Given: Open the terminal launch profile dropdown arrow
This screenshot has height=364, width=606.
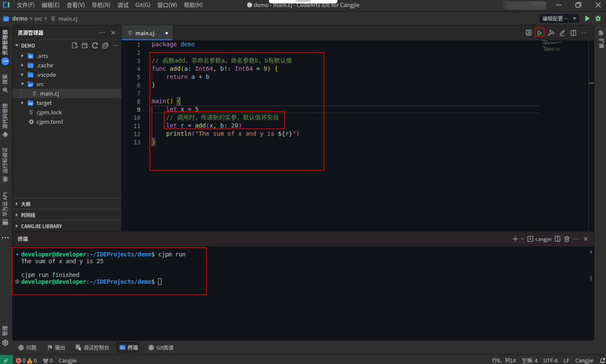Looking at the screenshot, I should (x=522, y=239).
